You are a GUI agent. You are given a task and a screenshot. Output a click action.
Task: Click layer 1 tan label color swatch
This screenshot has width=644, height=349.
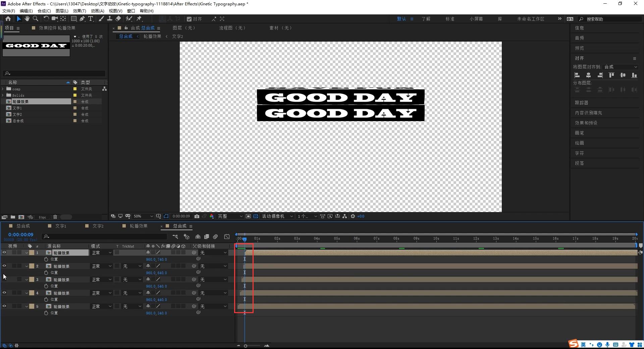tap(32, 253)
